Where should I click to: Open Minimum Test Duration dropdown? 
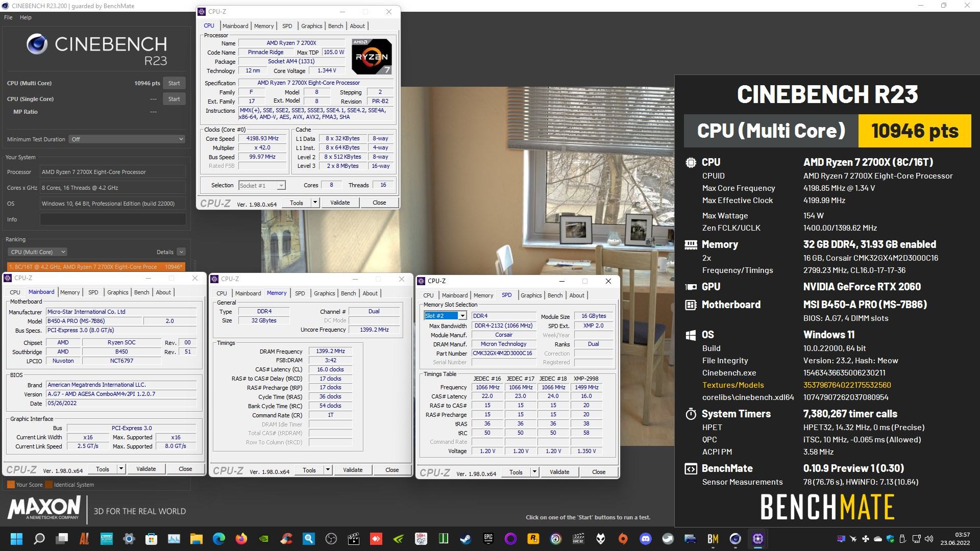coord(127,139)
